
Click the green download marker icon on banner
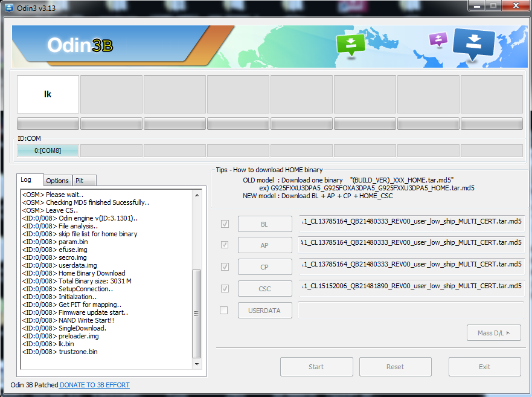coord(351,45)
